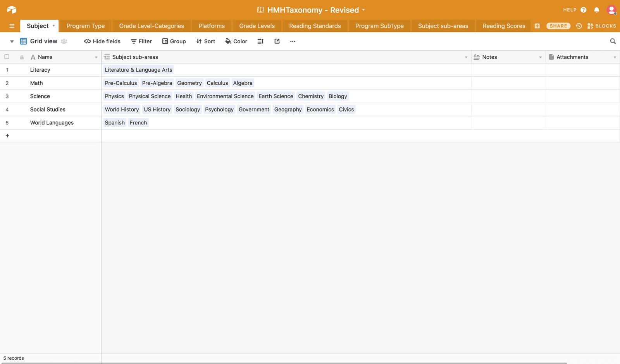Open the Group options
The width and height of the screenshot is (620, 364).
pos(174,41)
